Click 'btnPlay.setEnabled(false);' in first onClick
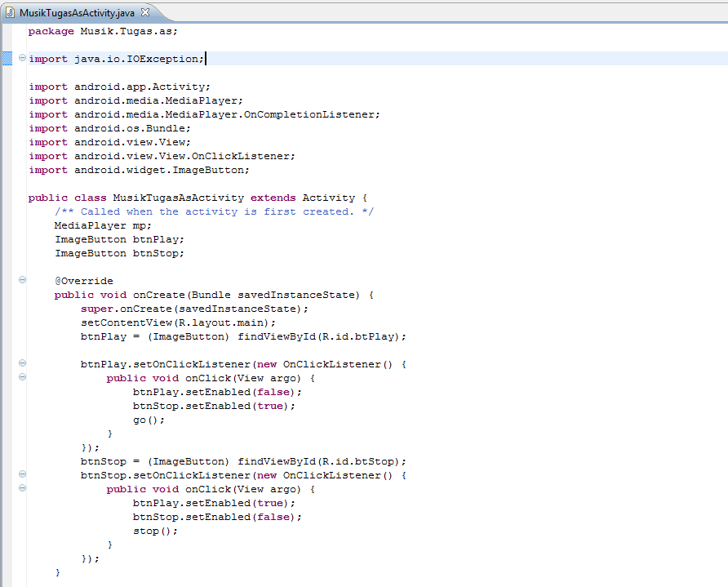The image size is (728, 587). tap(217, 393)
